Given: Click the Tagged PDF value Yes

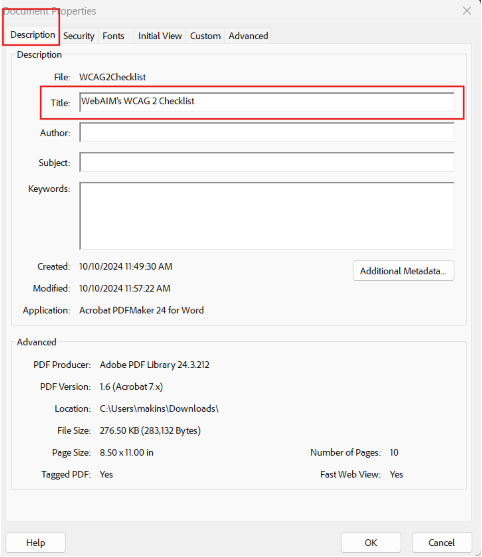Looking at the screenshot, I should pyautogui.click(x=106, y=475).
